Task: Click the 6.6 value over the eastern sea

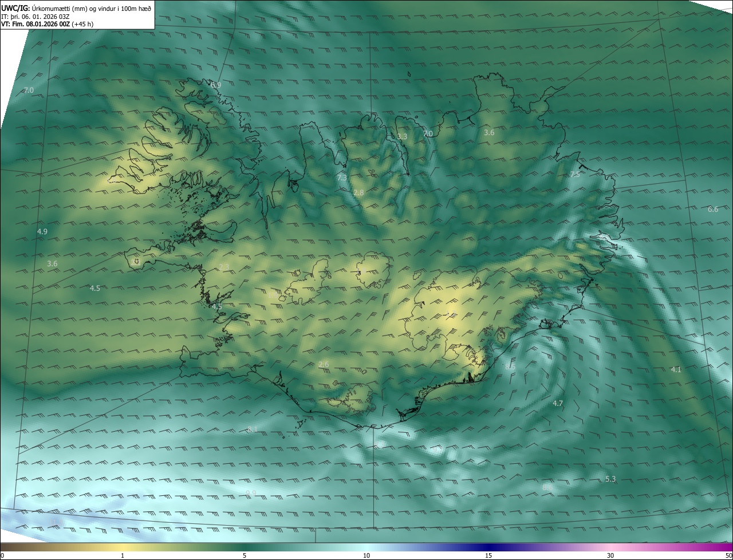Action: click(x=713, y=210)
